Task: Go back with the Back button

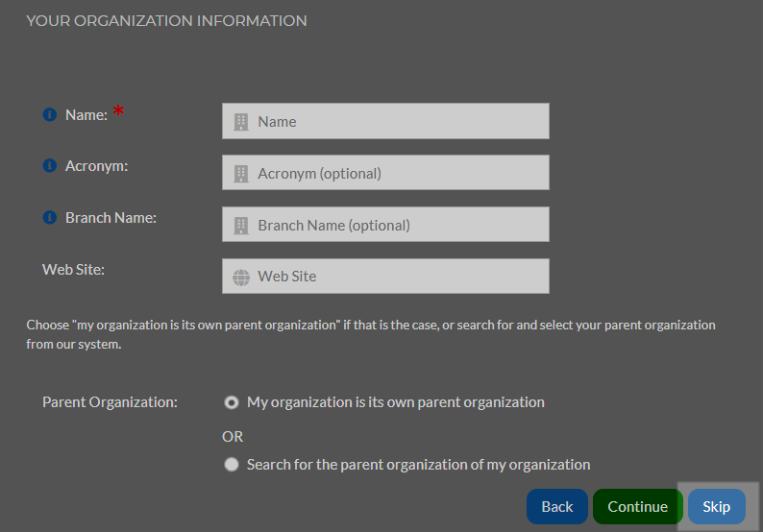Action: 557,507
